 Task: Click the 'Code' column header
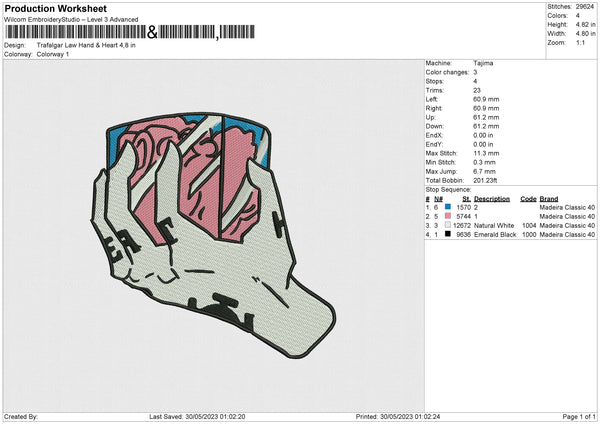click(x=528, y=199)
